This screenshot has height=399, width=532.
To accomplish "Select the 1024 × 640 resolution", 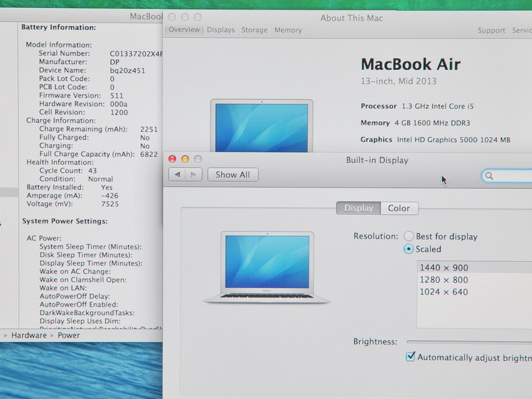I will pyautogui.click(x=475, y=292).
